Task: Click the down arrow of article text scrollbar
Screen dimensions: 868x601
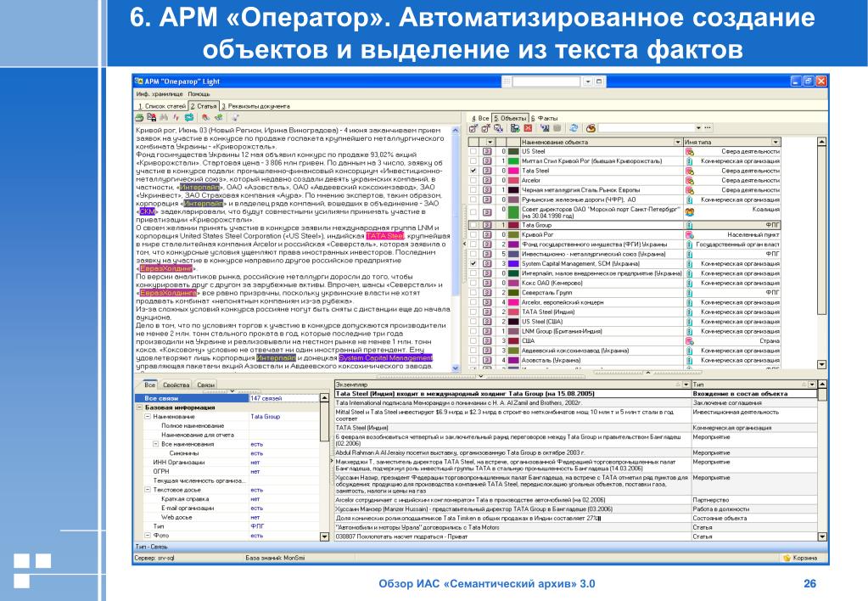Action: [456, 368]
